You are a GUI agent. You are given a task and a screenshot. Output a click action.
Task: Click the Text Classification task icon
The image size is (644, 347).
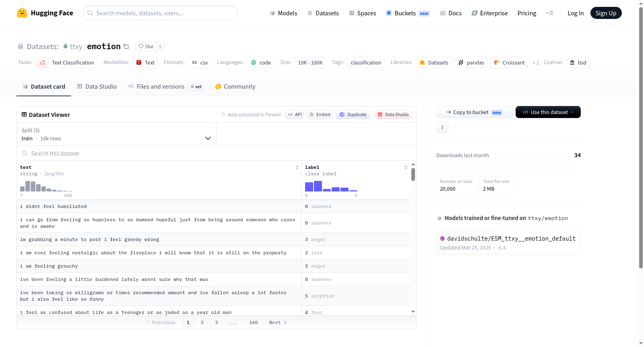42,62
